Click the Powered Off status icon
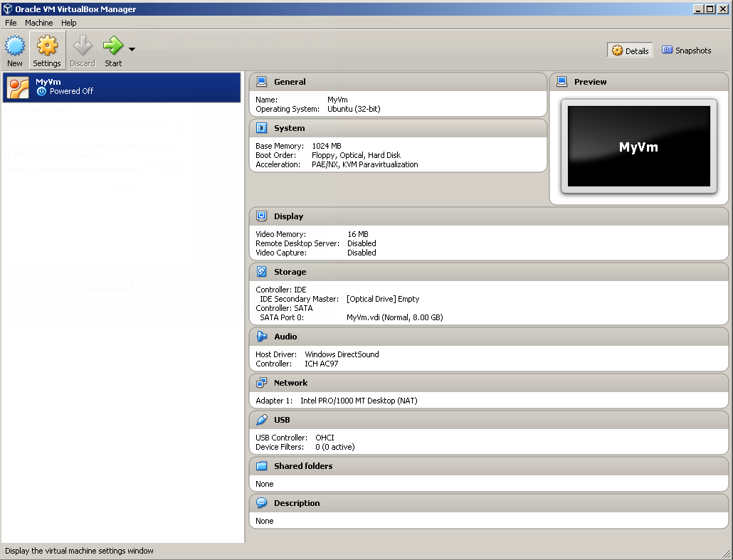Image resolution: width=733 pixels, height=560 pixels. [41, 92]
